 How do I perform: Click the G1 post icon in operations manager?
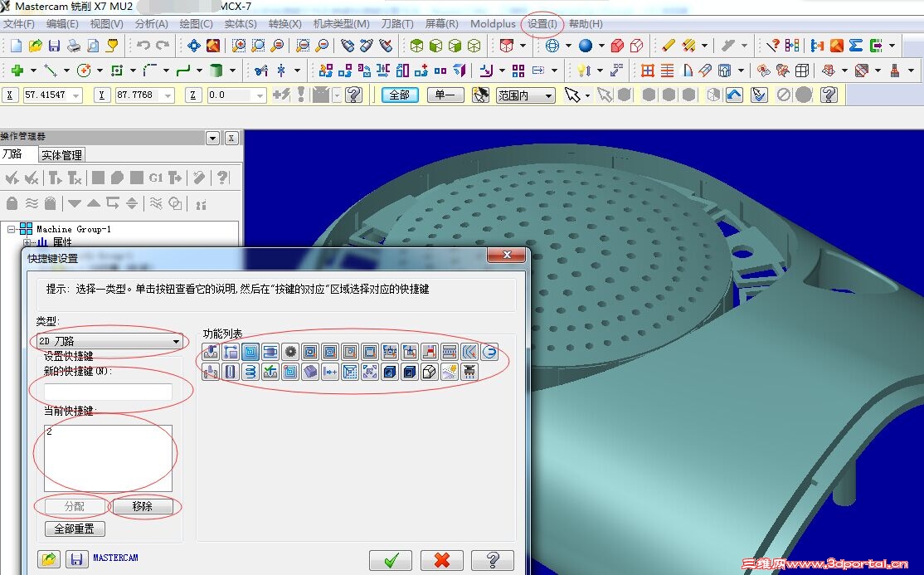click(156, 178)
